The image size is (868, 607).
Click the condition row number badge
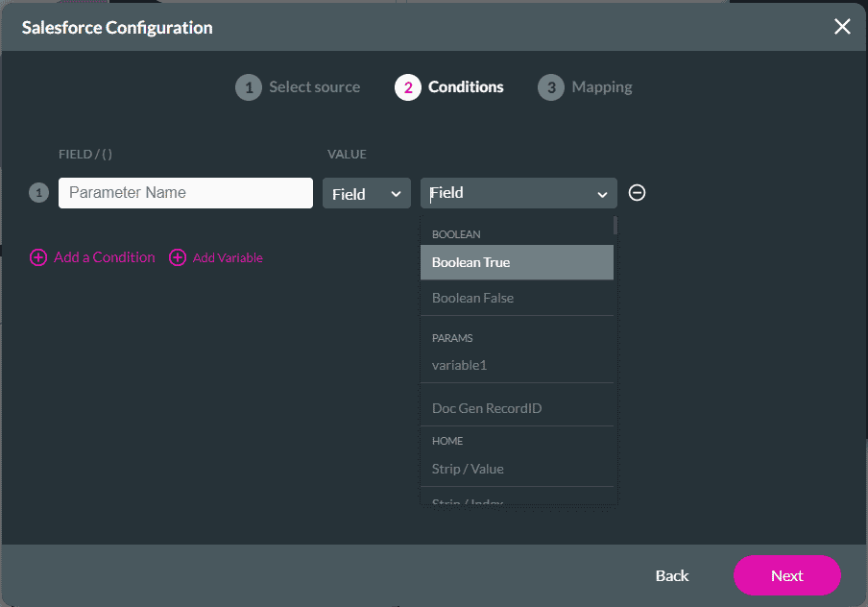[x=38, y=192]
